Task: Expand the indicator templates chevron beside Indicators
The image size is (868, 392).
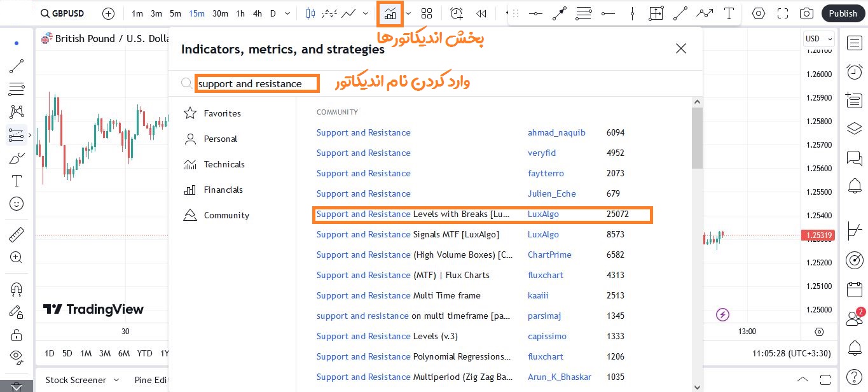Action: pos(408,13)
